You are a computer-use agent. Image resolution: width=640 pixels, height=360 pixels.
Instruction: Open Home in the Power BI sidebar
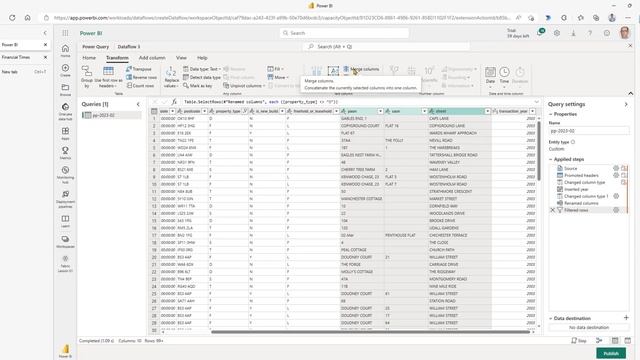(65, 51)
